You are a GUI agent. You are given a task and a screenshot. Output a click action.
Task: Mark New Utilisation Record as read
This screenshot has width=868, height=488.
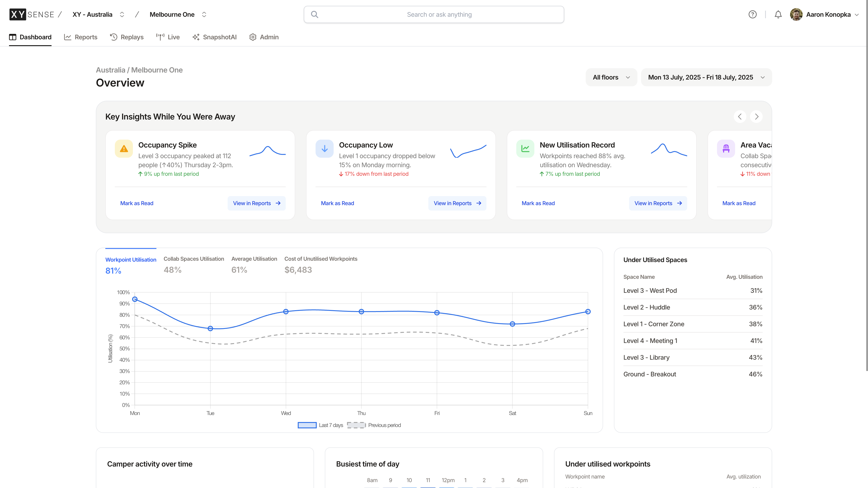[x=538, y=203]
